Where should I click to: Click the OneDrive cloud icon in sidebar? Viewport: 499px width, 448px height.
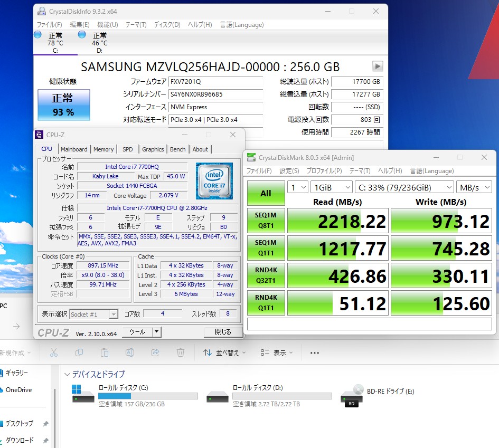click(1, 390)
